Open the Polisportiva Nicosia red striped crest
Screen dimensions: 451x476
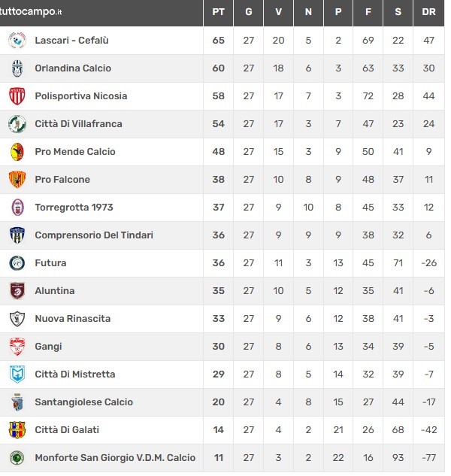click(x=17, y=96)
